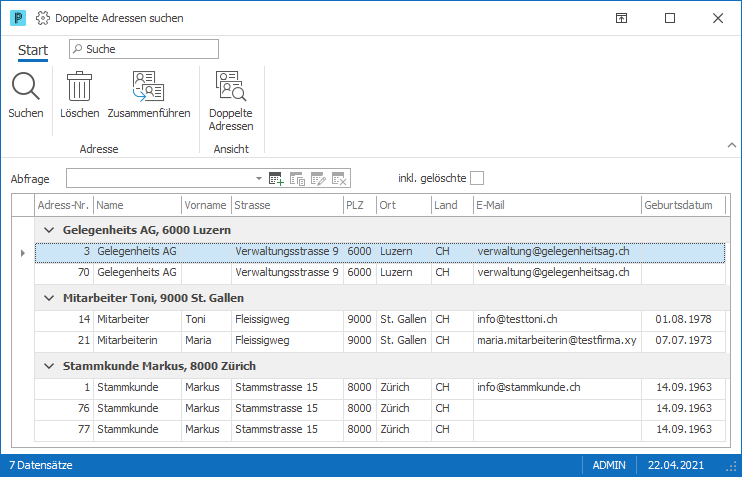Viewport: 742px width, 477px height.
Task: Click the Toni first name cell
Action: pos(206,319)
